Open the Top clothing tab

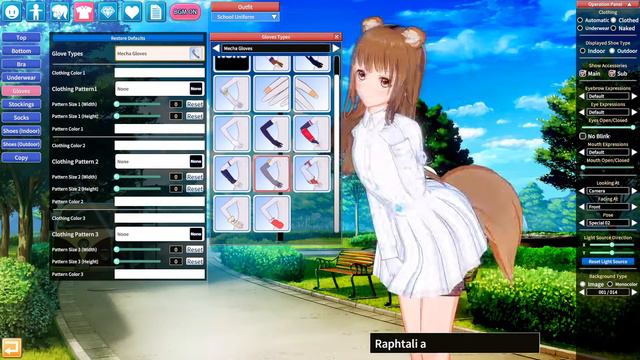(x=21, y=38)
